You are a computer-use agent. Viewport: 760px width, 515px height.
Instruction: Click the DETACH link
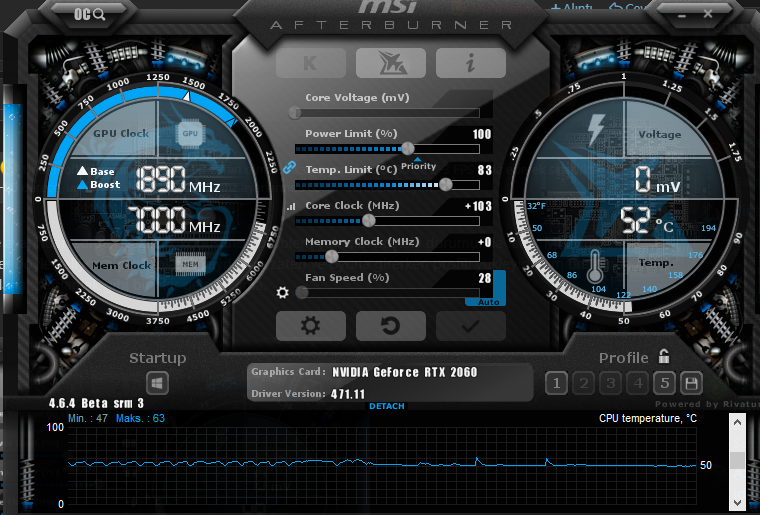(x=387, y=406)
